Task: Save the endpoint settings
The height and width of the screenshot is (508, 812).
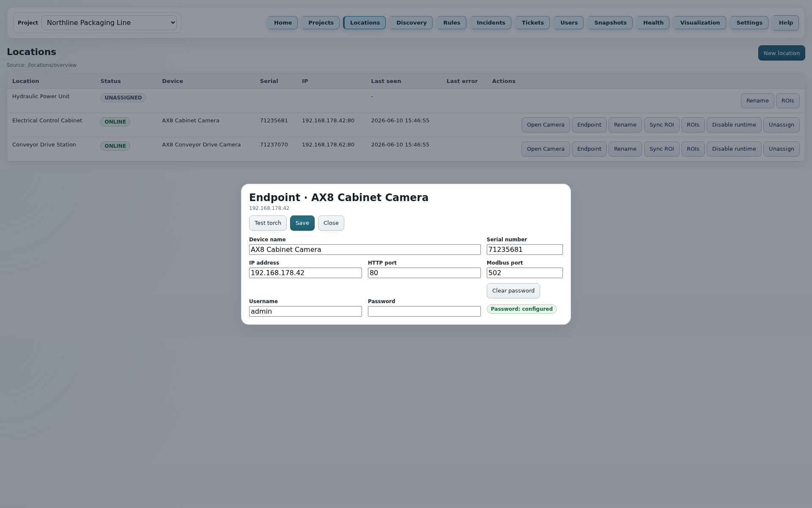Action: 302,223
